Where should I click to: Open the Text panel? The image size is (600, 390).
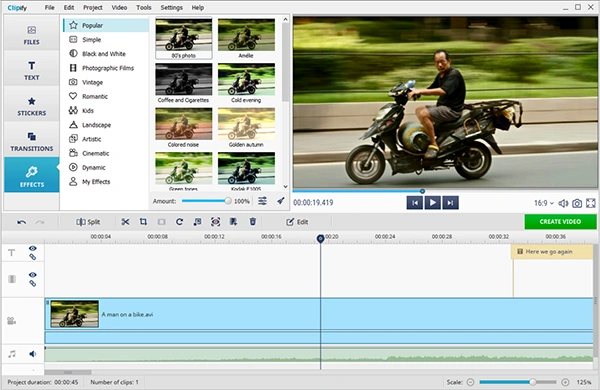point(31,70)
